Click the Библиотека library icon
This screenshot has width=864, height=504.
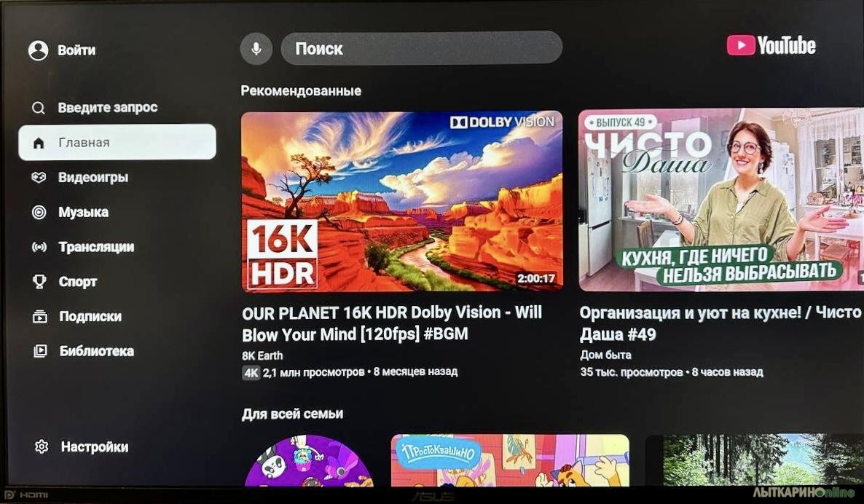(x=40, y=351)
